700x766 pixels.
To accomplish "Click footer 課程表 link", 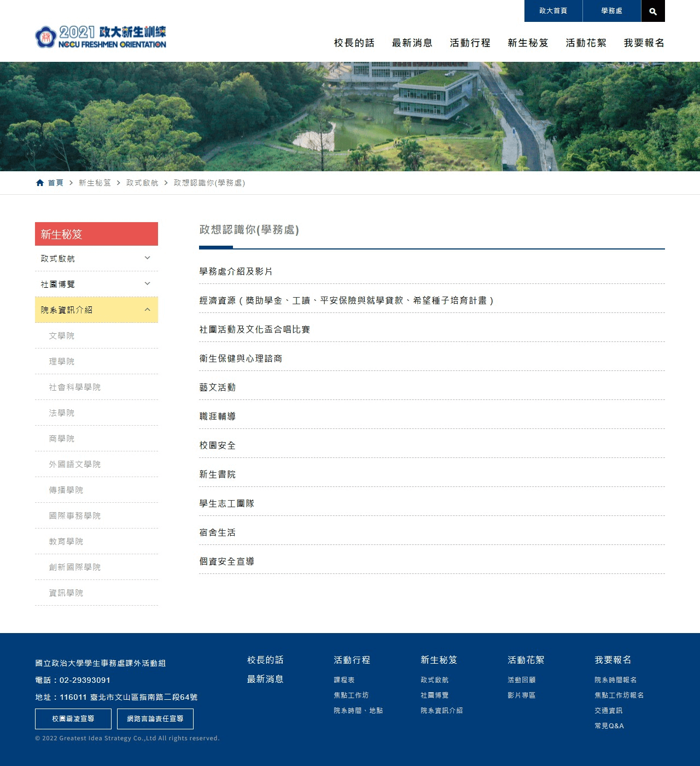I will 344,680.
